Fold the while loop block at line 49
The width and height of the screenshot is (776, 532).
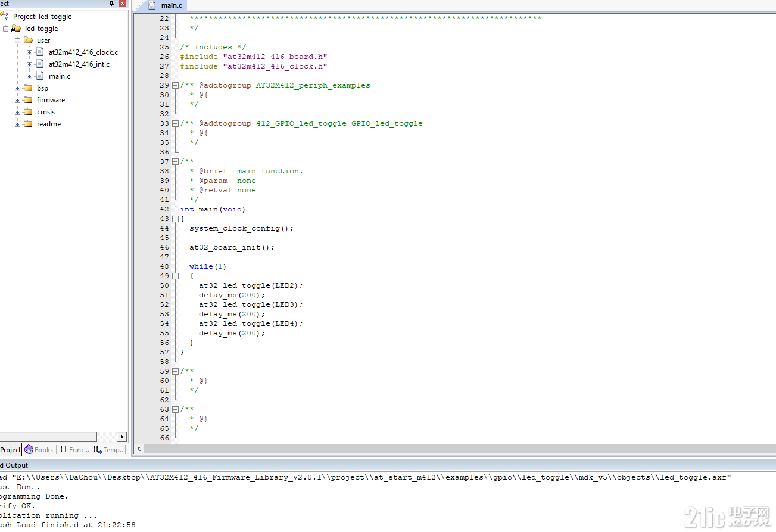[175, 276]
